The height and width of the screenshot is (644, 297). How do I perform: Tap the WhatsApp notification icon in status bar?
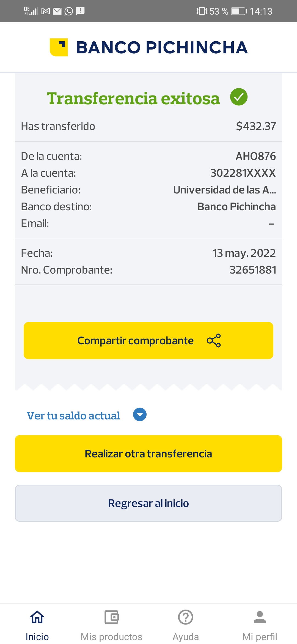pos(68,11)
